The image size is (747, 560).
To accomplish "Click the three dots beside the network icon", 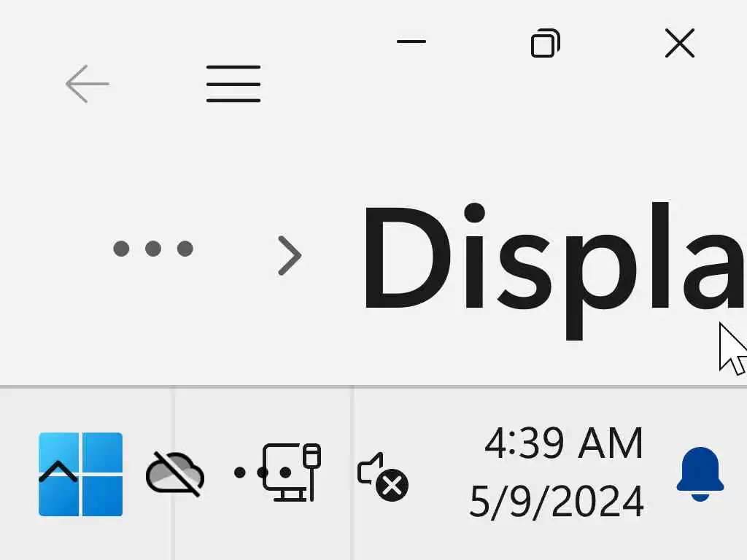I will (251, 472).
